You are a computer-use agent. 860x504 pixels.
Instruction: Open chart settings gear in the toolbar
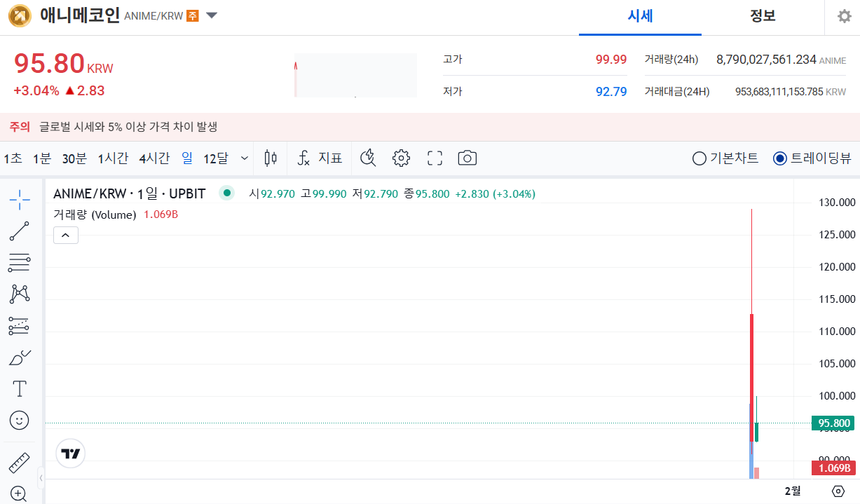tap(401, 158)
